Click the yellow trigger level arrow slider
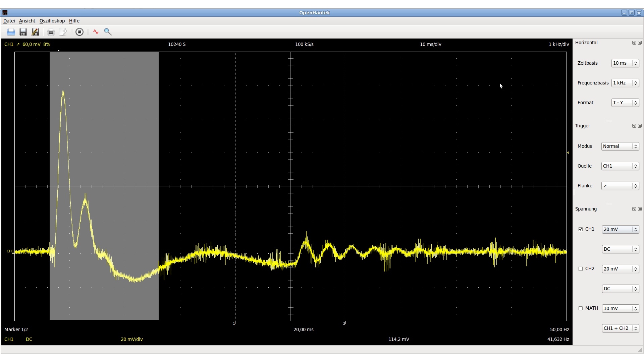The image size is (644, 362). click(568, 153)
